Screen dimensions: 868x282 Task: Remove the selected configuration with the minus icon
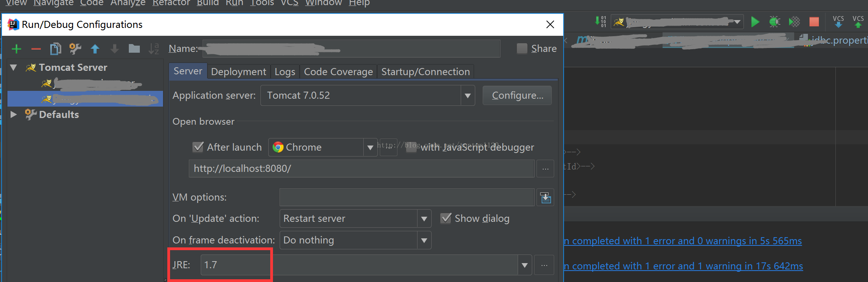[x=36, y=49]
